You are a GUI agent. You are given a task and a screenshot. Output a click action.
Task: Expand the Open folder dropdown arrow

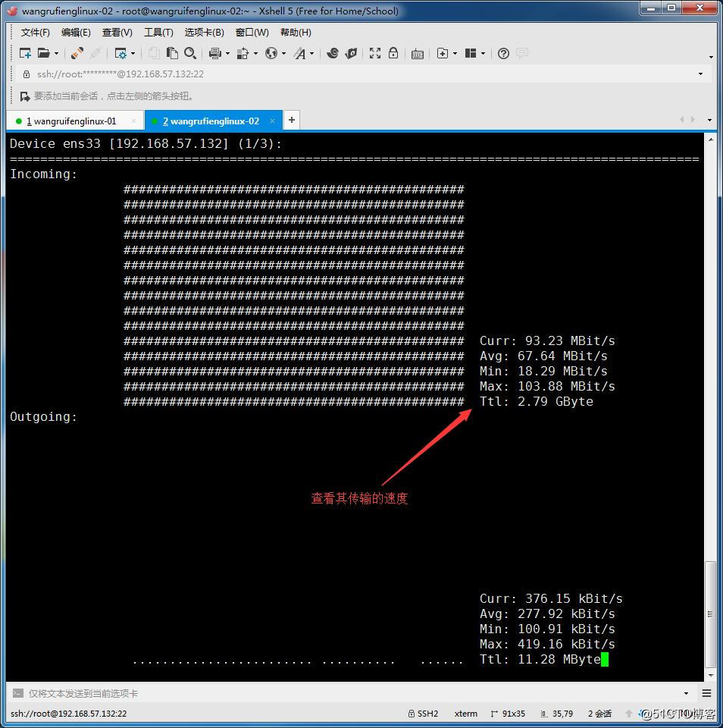coord(56,54)
